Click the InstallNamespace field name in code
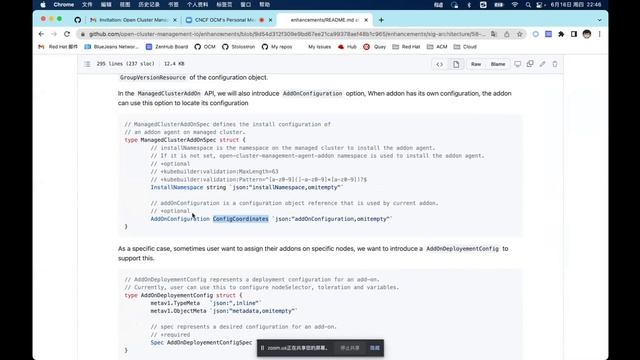The height and width of the screenshot is (360, 640). pyautogui.click(x=177, y=187)
